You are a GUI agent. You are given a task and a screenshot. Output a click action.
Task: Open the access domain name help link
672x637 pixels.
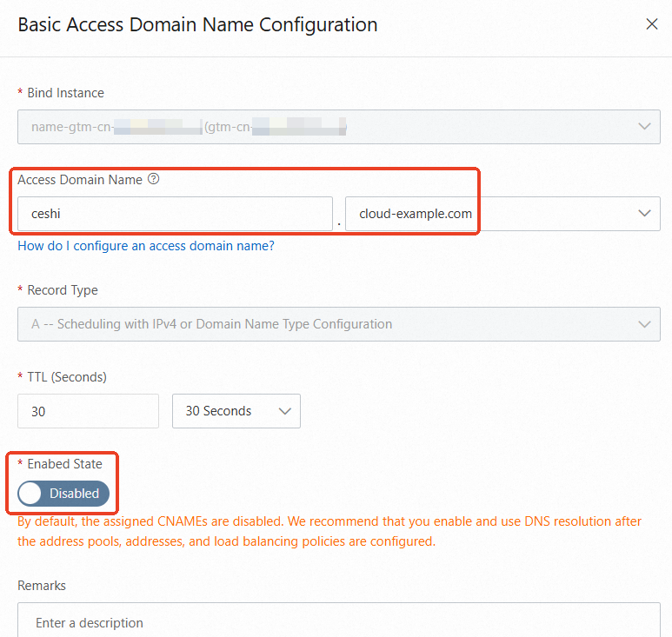coord(146,246)
